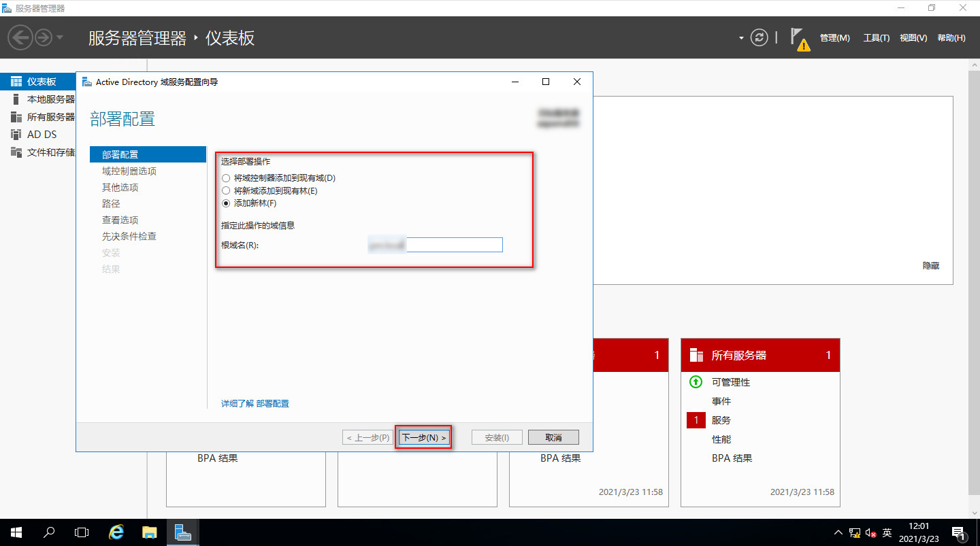Click the 所有服务器 tile header
980x546 pixels.
(x=760, y=355)
